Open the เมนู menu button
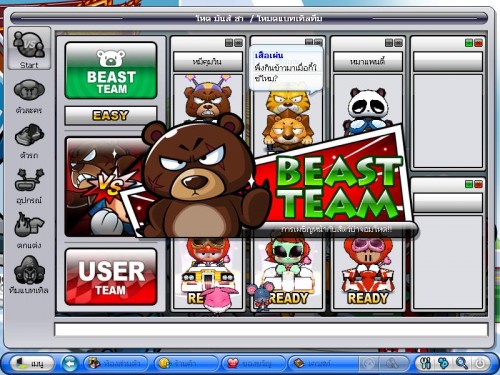Screen dimensions: 500x375 click(x=32, y=363)
